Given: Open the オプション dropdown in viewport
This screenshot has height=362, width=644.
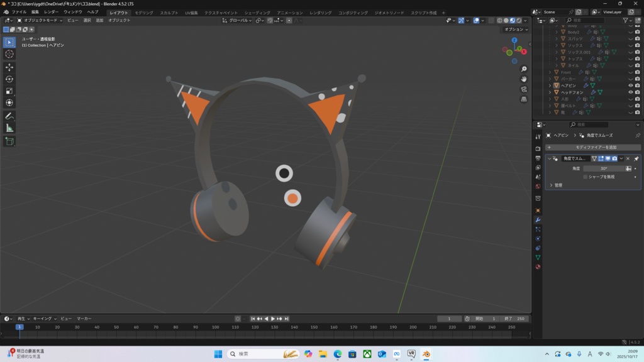Looking at the screenshot, I should (516, 30).
